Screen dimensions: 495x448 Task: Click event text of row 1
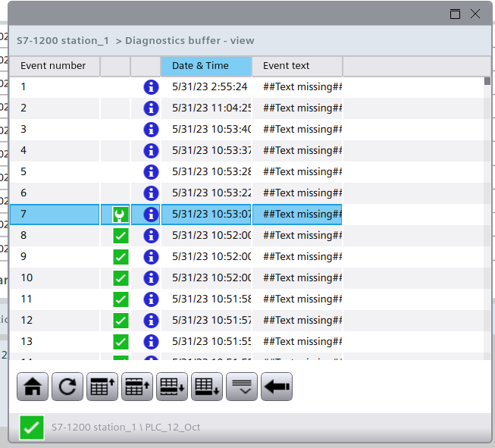[302, 87]
